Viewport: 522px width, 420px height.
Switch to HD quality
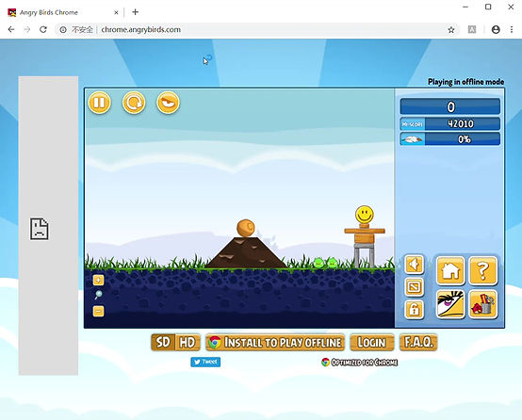pyautogui.click(x=188, y=343)
